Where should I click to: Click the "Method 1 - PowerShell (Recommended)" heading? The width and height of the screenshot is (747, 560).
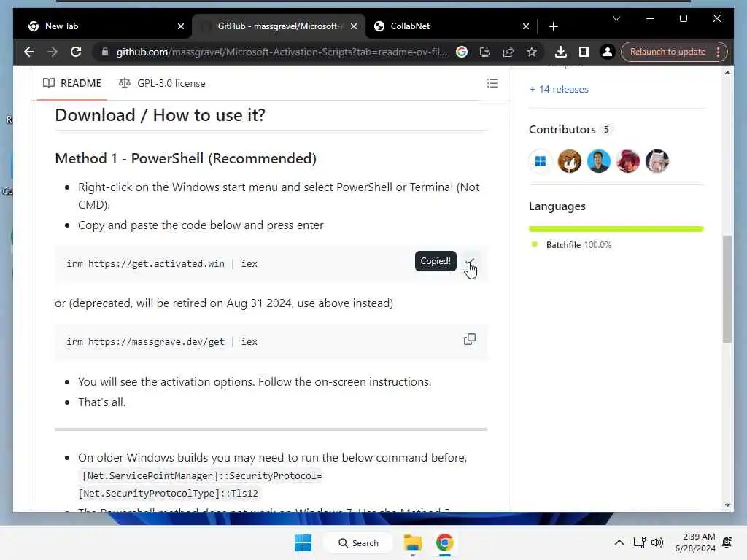tap(185, 158)
